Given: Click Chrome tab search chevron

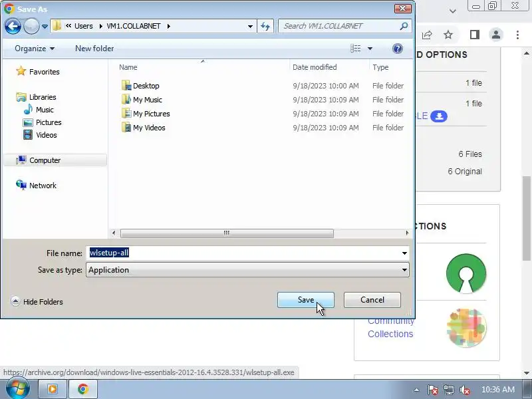Looking at the screenshot, I should (x=453, y=11).
